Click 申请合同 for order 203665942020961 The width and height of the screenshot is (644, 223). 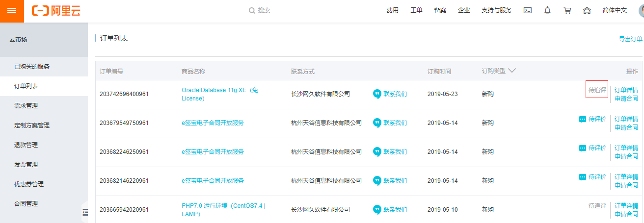pyautogui.click(x=626, y=214)
